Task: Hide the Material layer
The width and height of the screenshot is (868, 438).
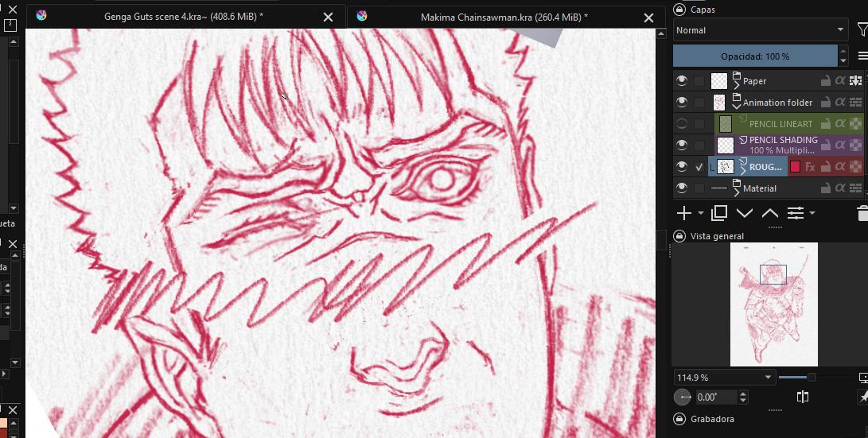Action: 682,188
